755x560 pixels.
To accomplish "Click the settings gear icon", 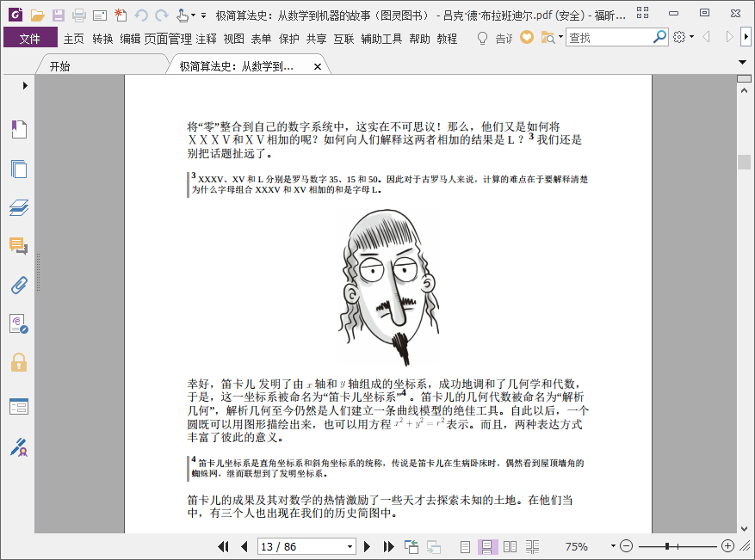I will pos(679,37).
